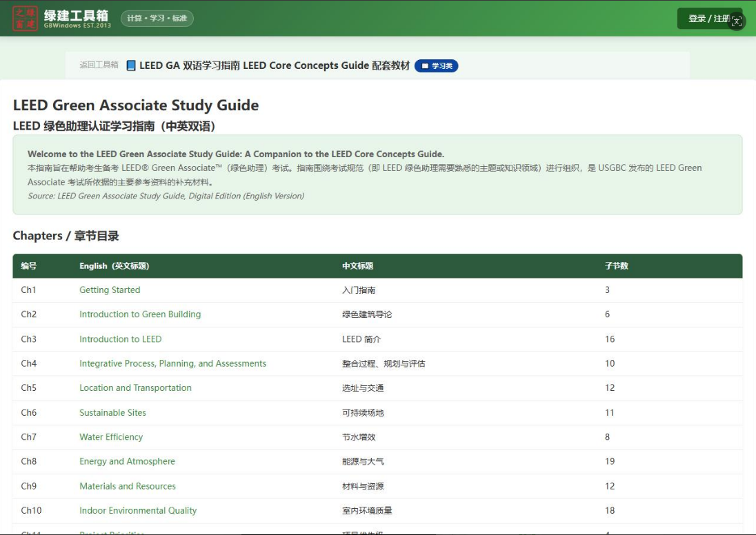The image size is (756, 535).
Task: Click the 中文标题 column header
Action: click(x=358, y=266)
